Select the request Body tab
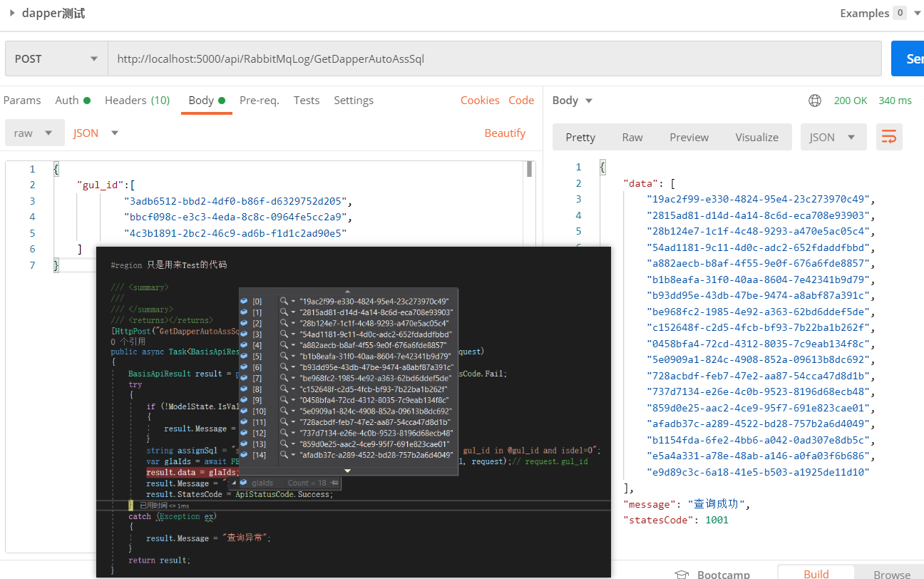 point(207,101)
